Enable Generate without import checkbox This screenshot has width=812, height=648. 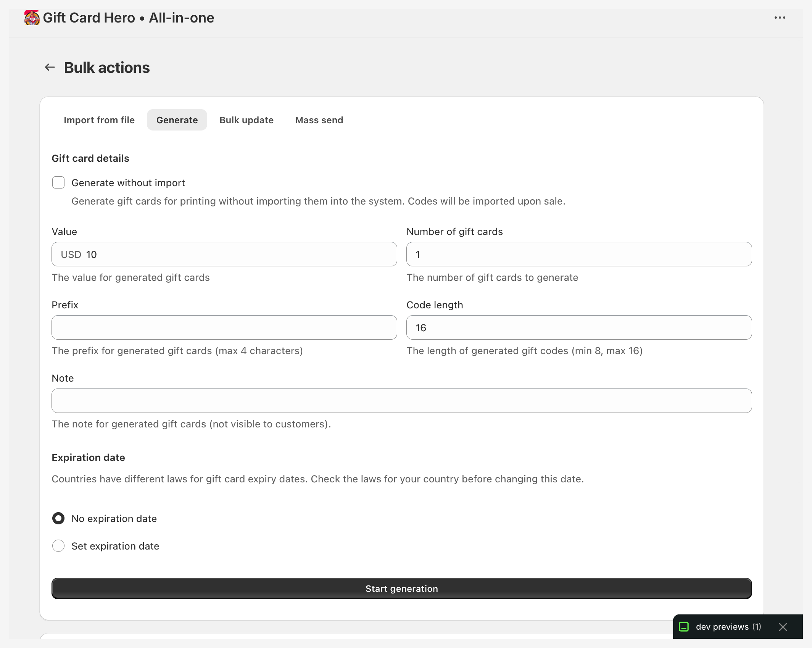point(58,183)
